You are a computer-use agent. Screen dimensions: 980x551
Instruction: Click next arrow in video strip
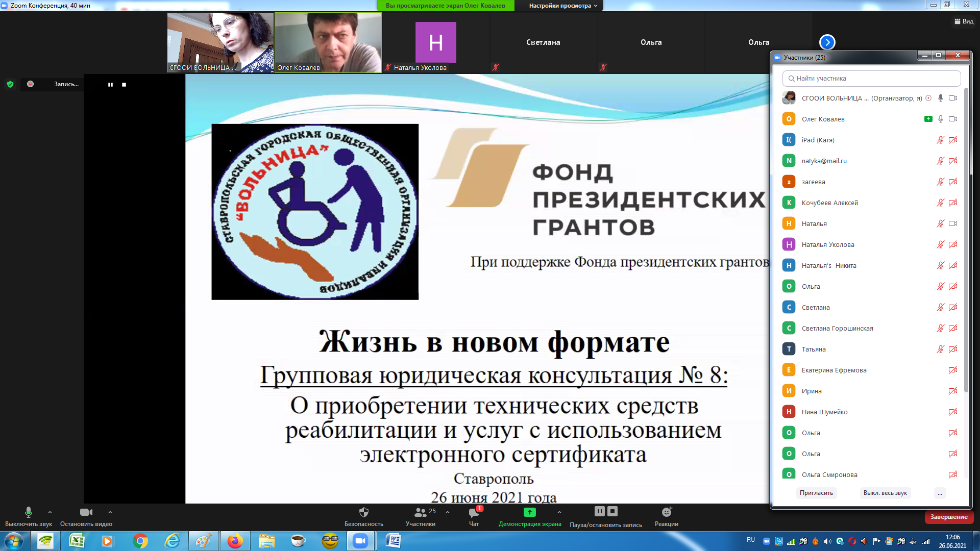(x=827, y=42)
